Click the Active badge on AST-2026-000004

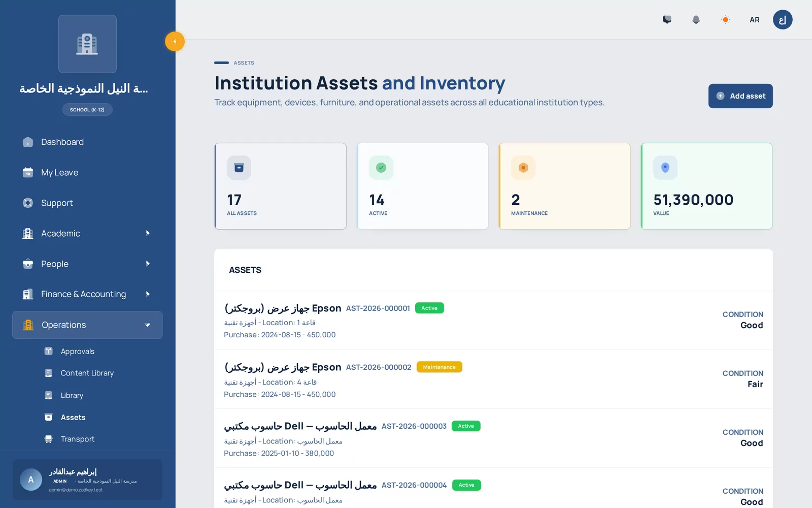point(466,485)
